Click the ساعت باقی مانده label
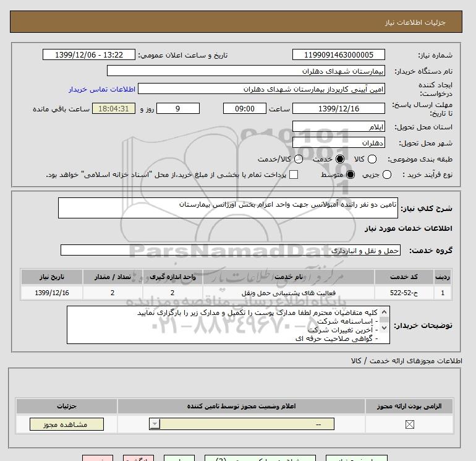 (x=61, y=109)
